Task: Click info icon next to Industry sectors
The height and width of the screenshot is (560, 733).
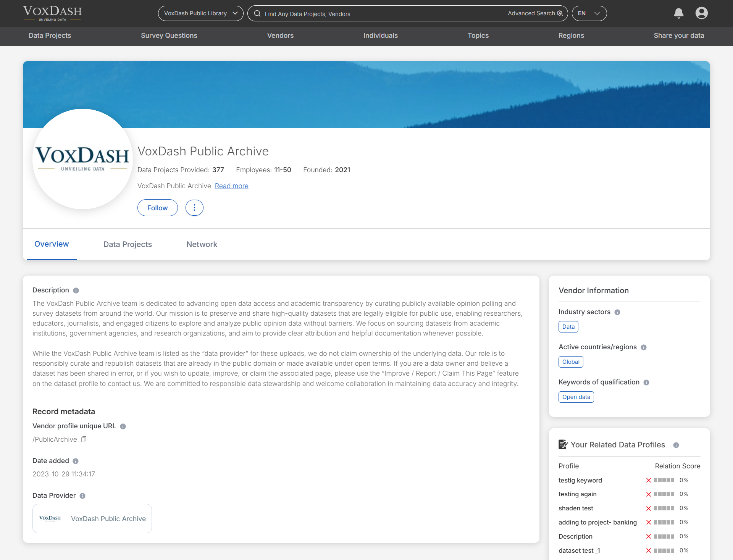Action: [617, 312]
